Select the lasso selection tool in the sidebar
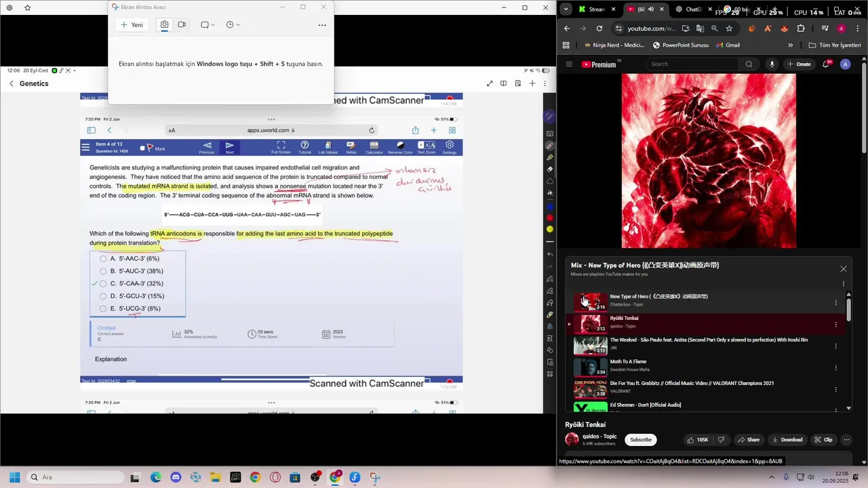 [x=550, y=181]
